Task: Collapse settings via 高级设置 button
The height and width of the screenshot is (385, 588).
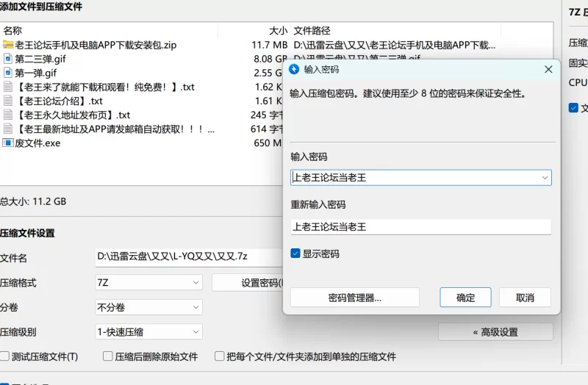Action: [x=495, y=332]
